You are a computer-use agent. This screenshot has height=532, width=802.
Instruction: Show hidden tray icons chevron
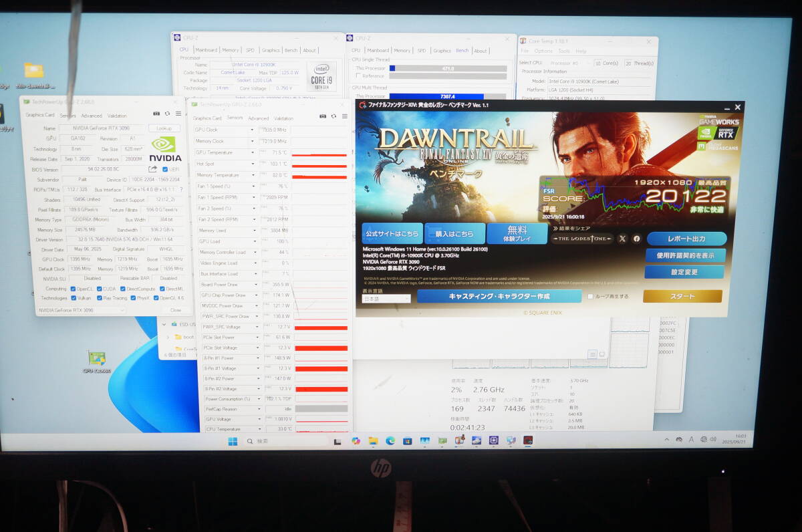tap(666, 439)
